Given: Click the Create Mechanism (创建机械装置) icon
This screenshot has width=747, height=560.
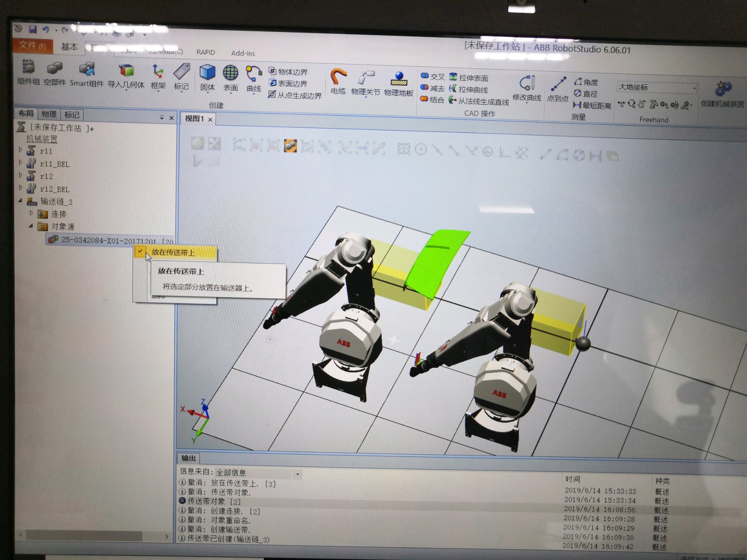Looking at the screenshot, I should (x=722, y=90).
